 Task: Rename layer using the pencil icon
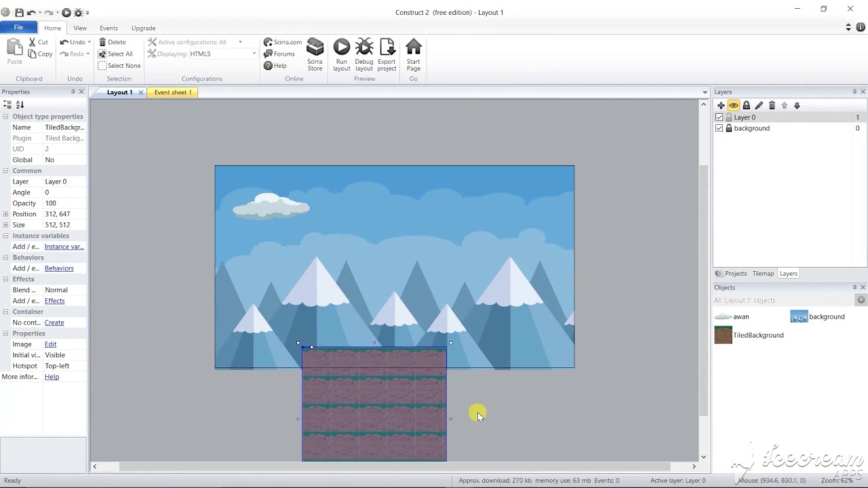click(x=759, y=106)
